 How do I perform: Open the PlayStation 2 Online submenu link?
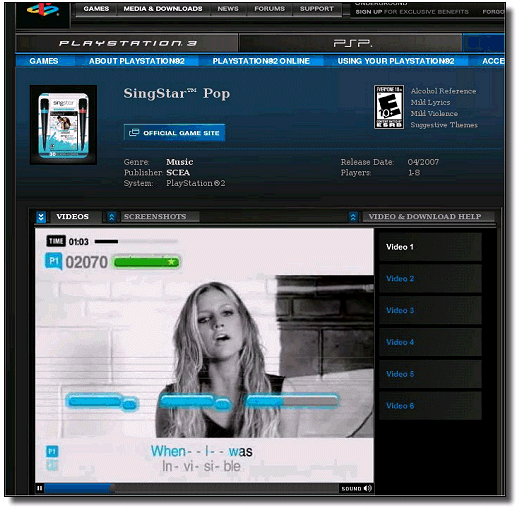pos(261,61)
